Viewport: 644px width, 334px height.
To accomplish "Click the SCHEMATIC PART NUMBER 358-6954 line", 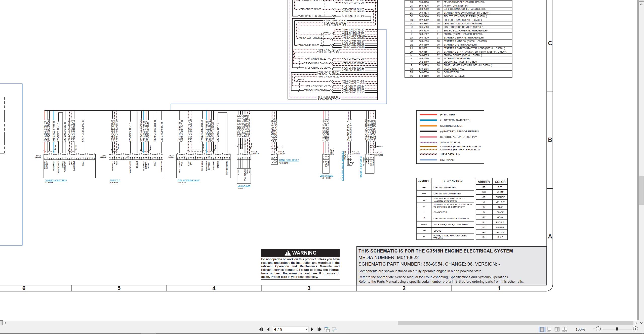I will (x=429, y=264).
